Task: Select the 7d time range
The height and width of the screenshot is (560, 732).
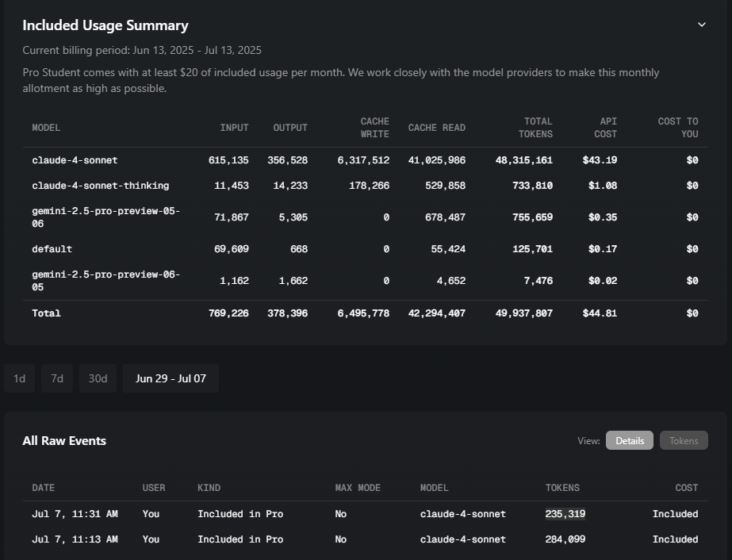Action: (57, 378)
